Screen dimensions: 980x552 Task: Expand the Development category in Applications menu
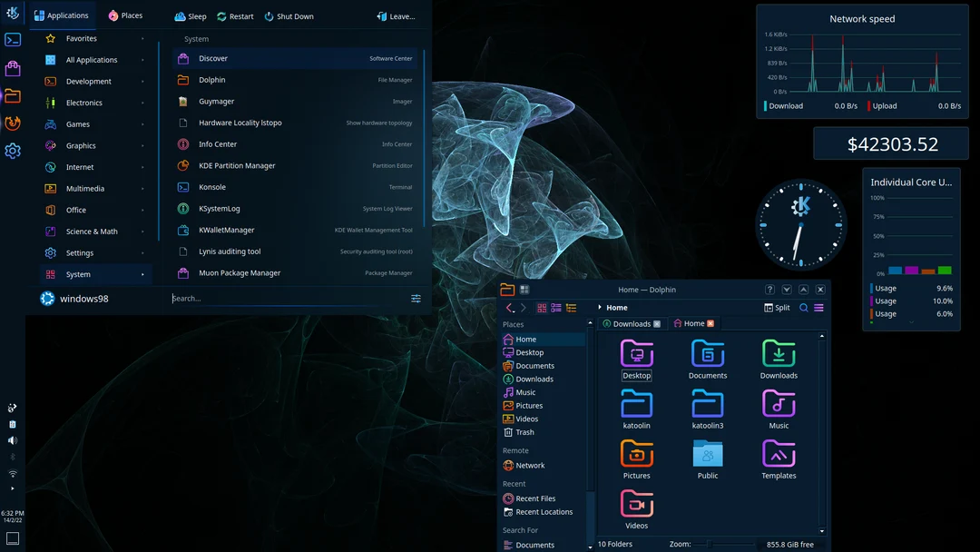pyautogui.click(x=91, y=81)
